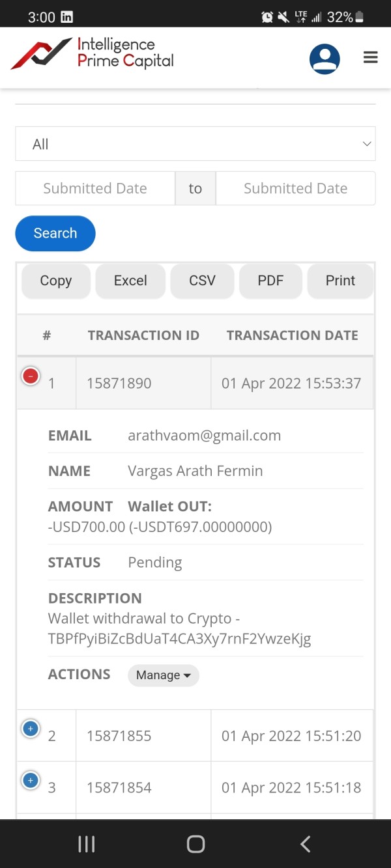
Task: Tap the Android home button icon
Action: [x=195, y=845]
